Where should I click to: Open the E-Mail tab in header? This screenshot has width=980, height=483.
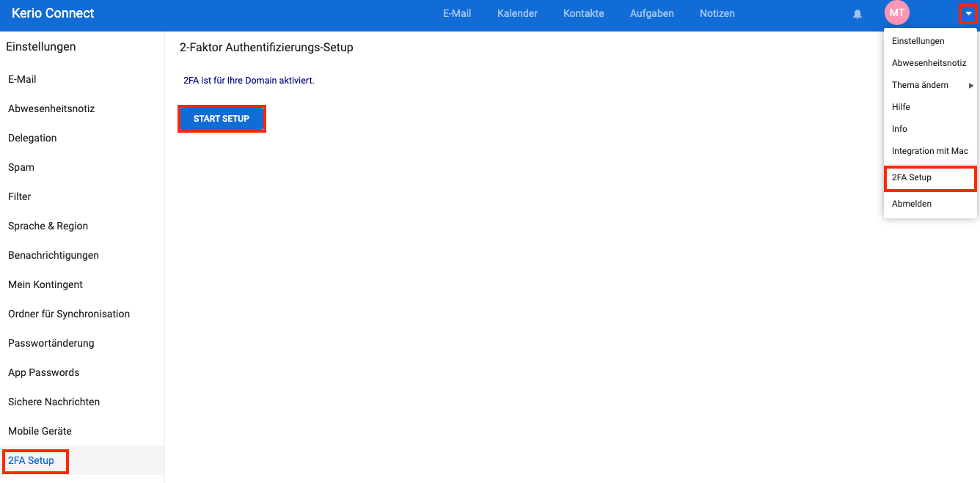pos(457,13)
